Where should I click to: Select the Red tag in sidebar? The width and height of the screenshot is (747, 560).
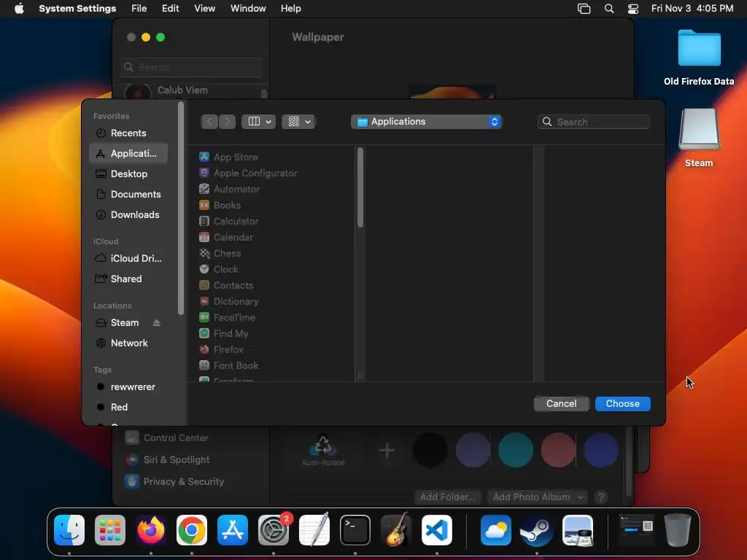pos(128,408)
